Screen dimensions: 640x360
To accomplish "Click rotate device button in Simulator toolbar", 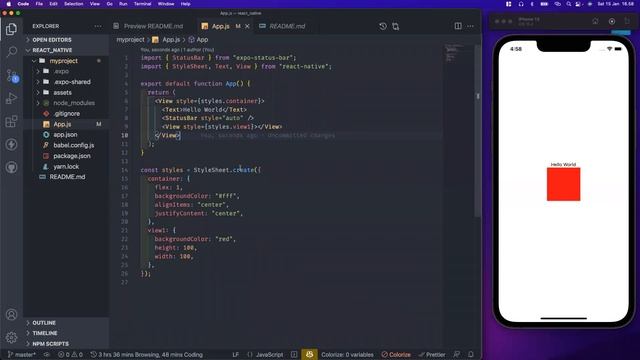I will (x=627, y=21).
